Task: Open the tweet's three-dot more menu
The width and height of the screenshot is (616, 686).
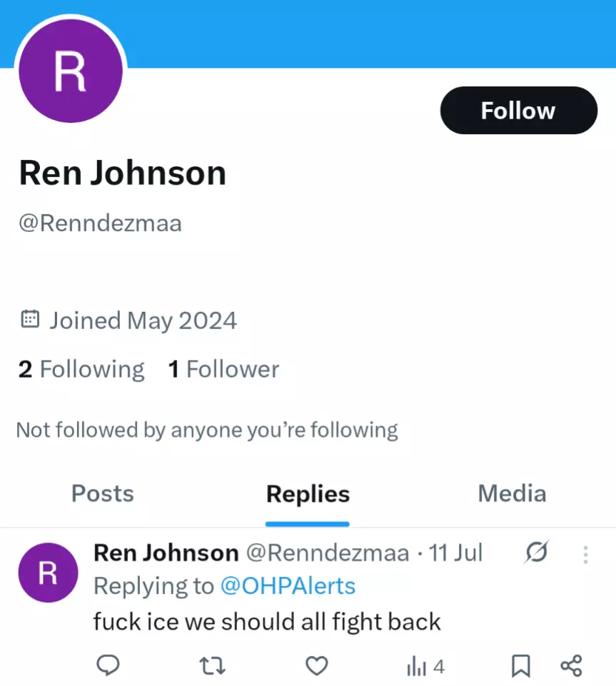Action: (x=585, y=554)
